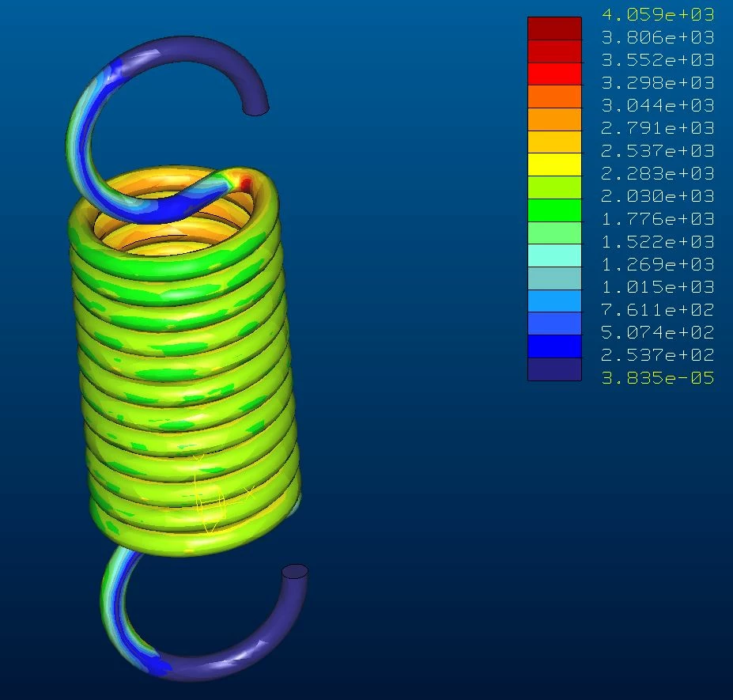Click the pure green legend swatch above 1.776e+03
Viewport: 733px width, 700px height.
click(554, 210)
